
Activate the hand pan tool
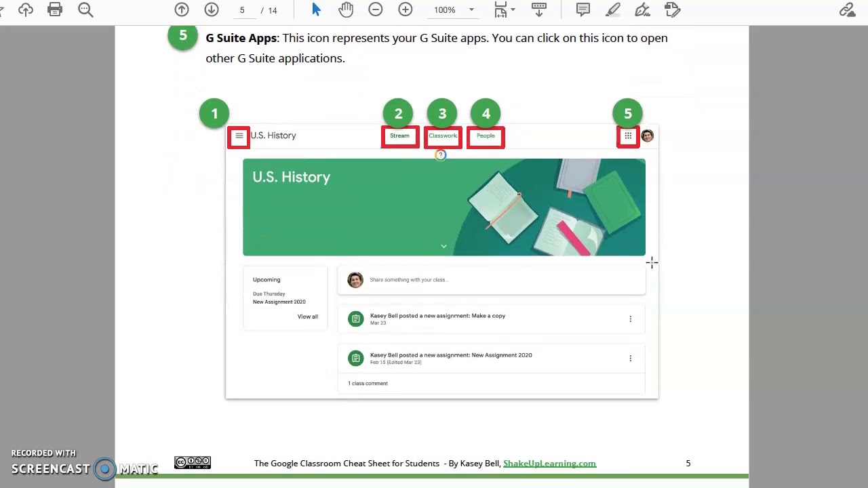pos(346,9)
